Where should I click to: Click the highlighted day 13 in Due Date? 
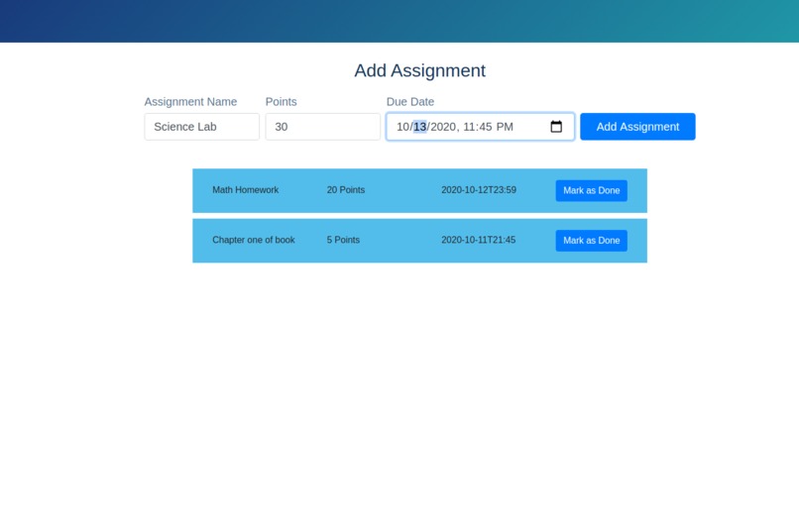click(x=420, y=127)
